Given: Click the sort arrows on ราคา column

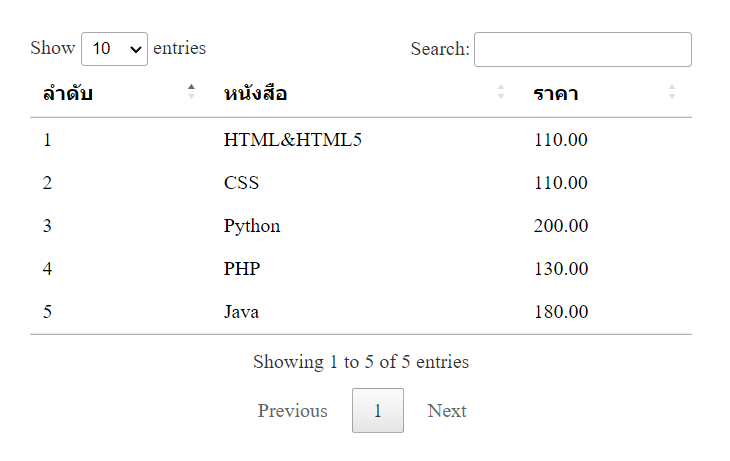Looking at the screenshot, I should click(671, 92).
